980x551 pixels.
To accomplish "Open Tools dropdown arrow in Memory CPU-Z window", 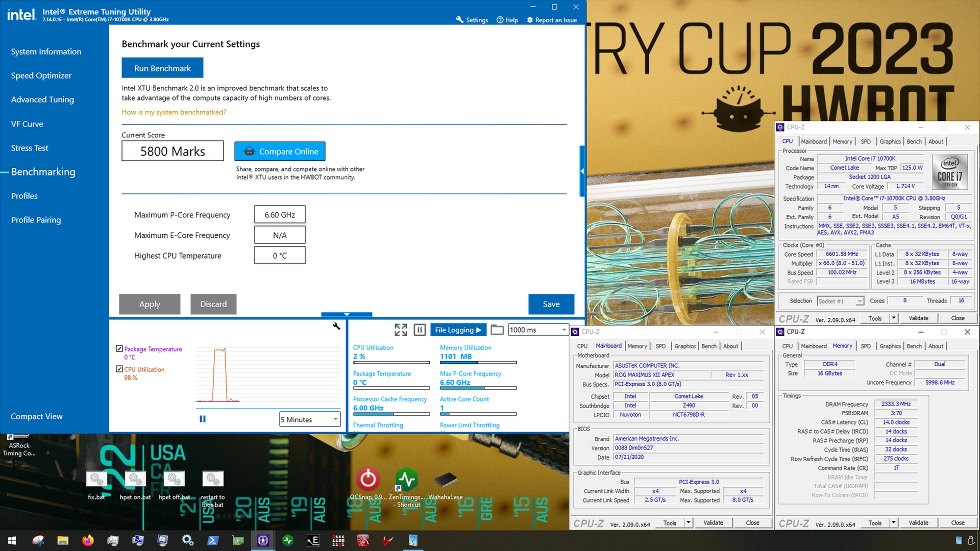I will point(894,522).
